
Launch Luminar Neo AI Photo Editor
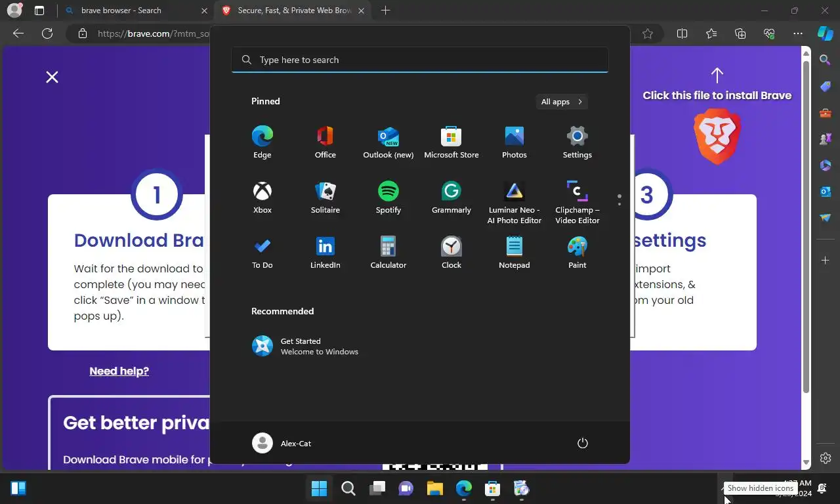click(x=514, y=203)
